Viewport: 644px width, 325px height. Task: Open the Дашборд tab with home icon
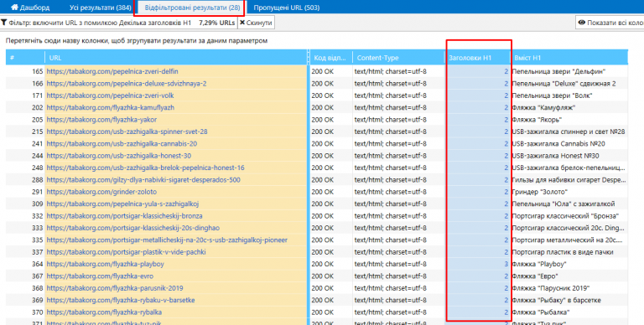coord(29,8)
